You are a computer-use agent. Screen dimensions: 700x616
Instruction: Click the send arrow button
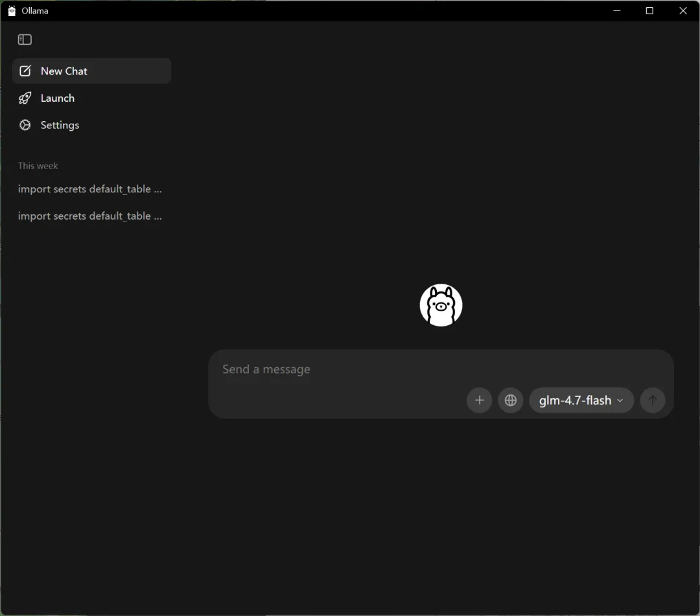point(653,400)
